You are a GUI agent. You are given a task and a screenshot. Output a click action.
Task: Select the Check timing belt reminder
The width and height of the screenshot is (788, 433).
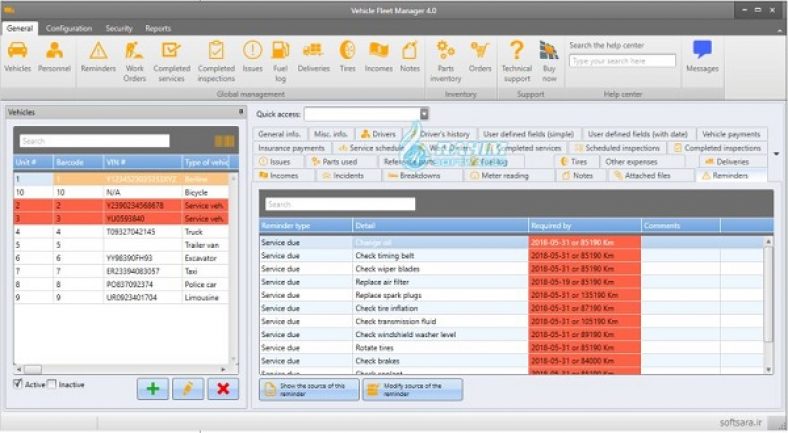tap(512, 255)
